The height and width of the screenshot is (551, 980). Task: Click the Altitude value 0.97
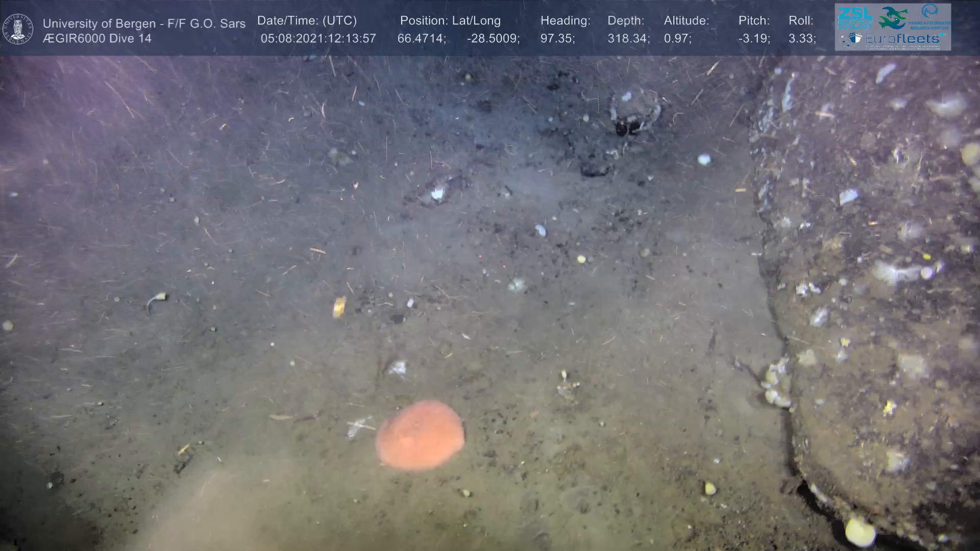(676, 39)
